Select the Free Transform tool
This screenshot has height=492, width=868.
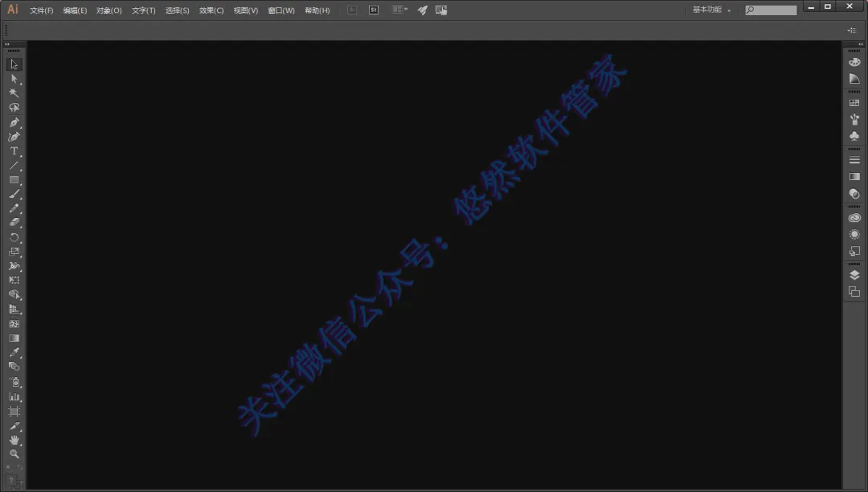(x=14, y=280)
